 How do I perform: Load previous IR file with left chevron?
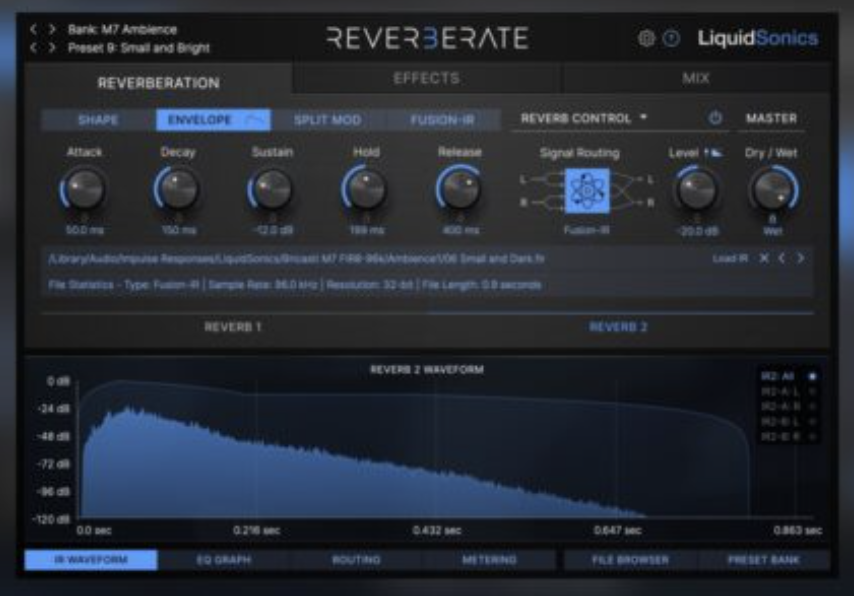pyautogui.click(x=782, y=258)
